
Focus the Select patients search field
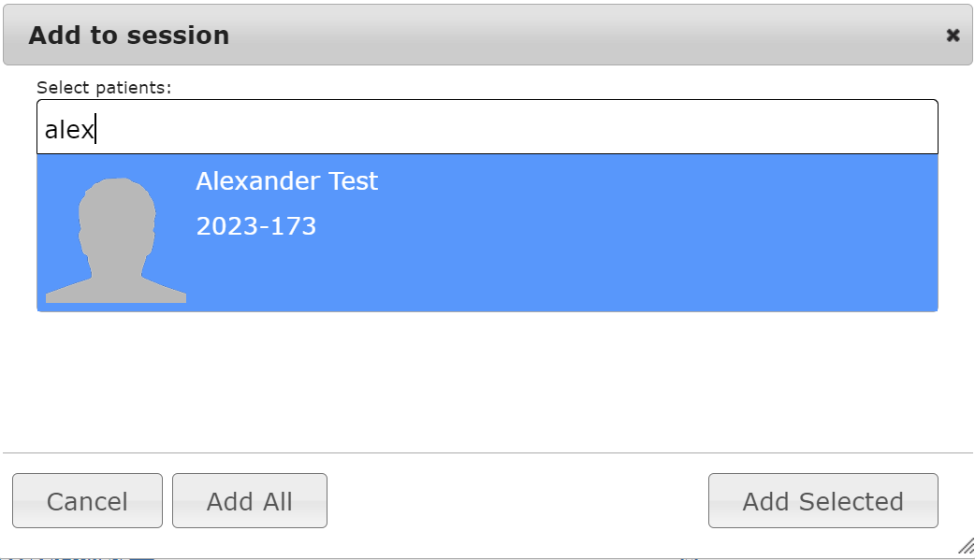pyautogui.click(x=487, y=128)
